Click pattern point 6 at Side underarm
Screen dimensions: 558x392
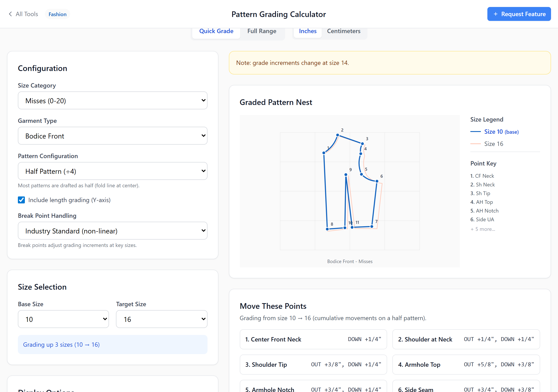coord(377,181)
